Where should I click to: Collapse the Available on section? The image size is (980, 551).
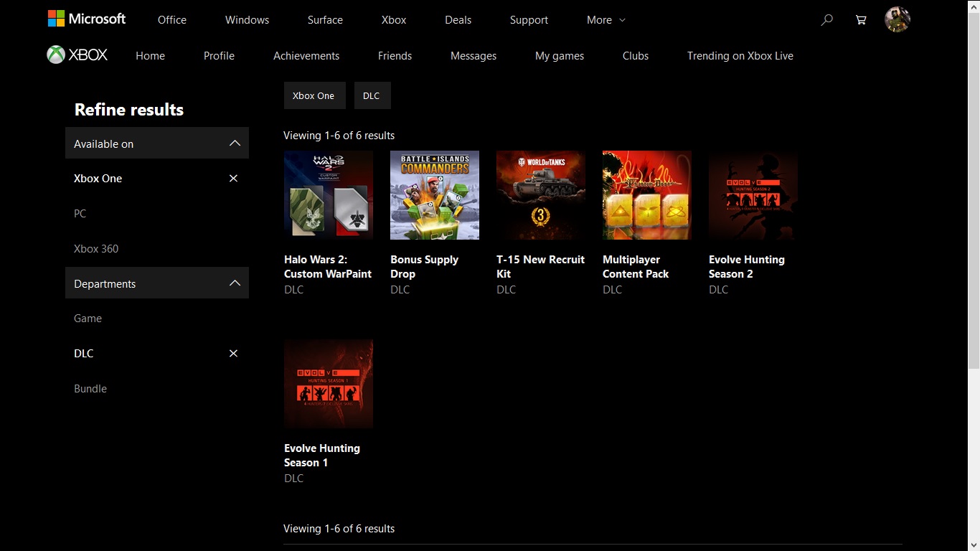coord(235,143)
